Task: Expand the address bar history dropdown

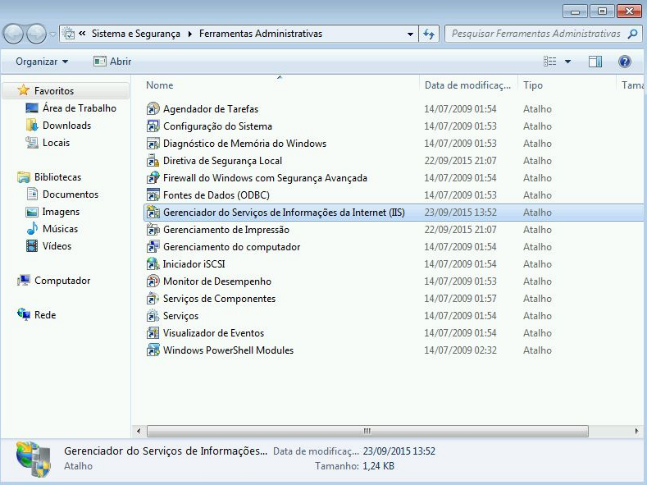Action: pyautogui.click(x=410, y=34)
